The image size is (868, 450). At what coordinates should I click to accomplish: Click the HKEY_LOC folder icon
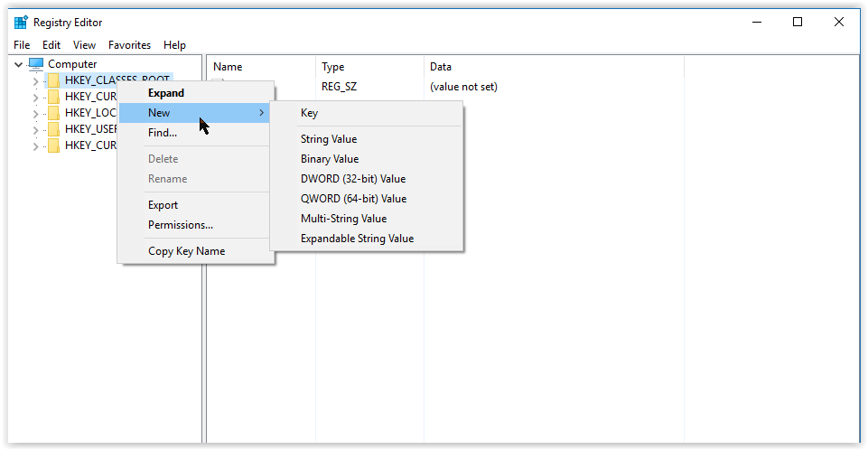point(53,113)
